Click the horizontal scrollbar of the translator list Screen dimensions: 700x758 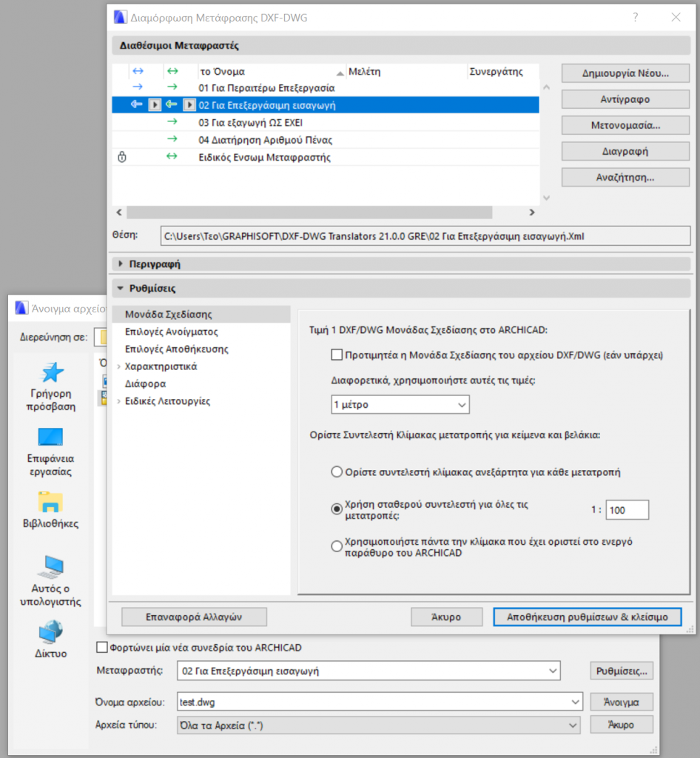(x=309, y=212)
